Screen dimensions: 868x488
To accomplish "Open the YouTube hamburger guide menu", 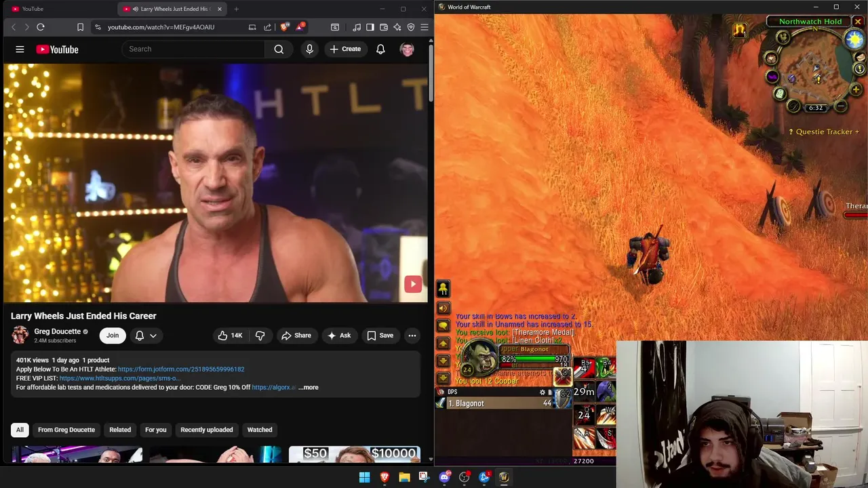I will click(x=20, y=49).
